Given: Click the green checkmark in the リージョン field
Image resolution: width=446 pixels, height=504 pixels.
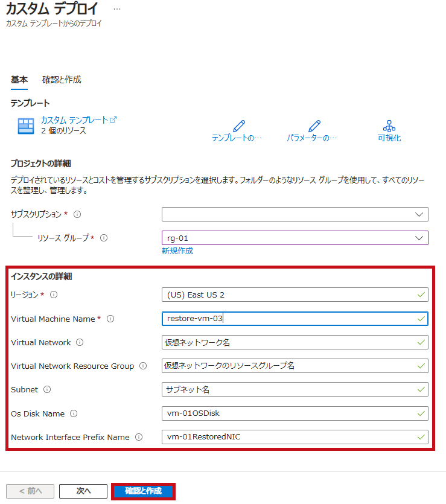Looking at the screenshot, I should pyautogui.click(x=421, y=295).
